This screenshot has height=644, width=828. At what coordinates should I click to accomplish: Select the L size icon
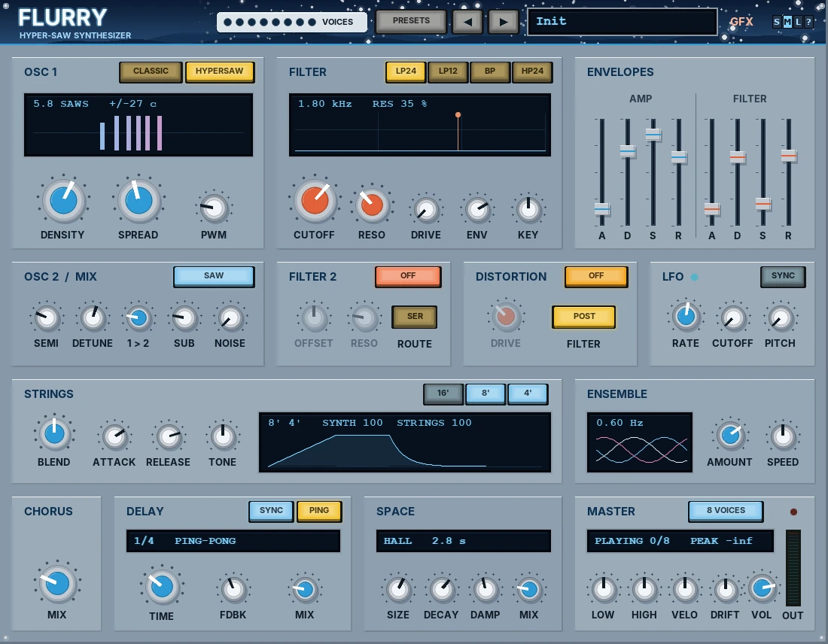[x=798, y=22]
